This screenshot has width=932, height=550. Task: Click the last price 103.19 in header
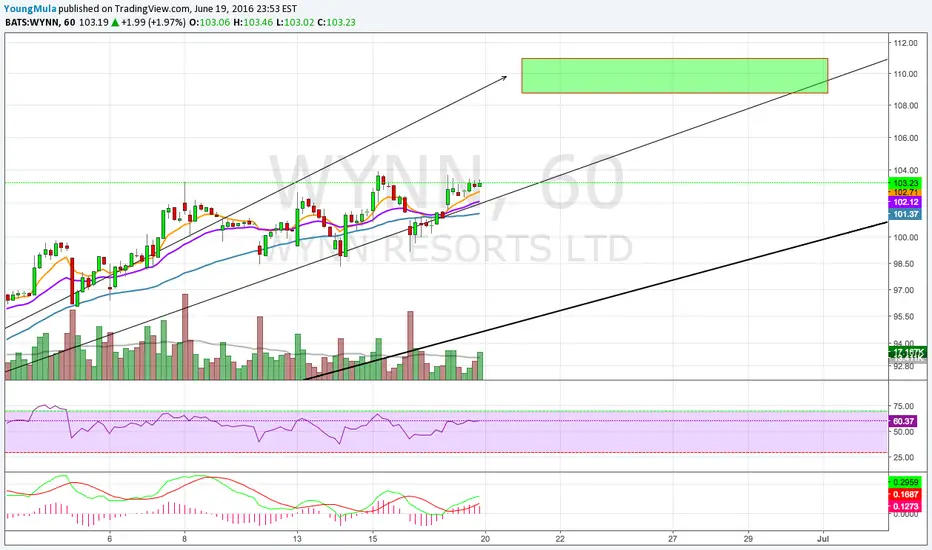[x=93, y=23]
